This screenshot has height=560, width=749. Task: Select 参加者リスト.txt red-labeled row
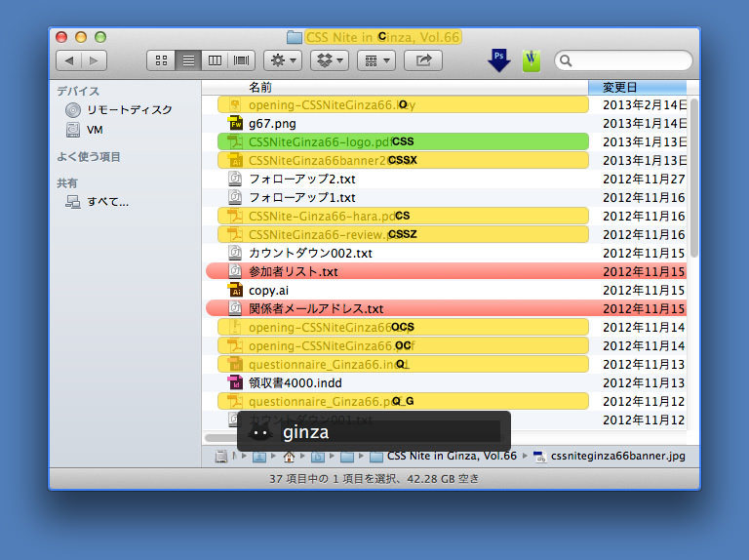446,271
